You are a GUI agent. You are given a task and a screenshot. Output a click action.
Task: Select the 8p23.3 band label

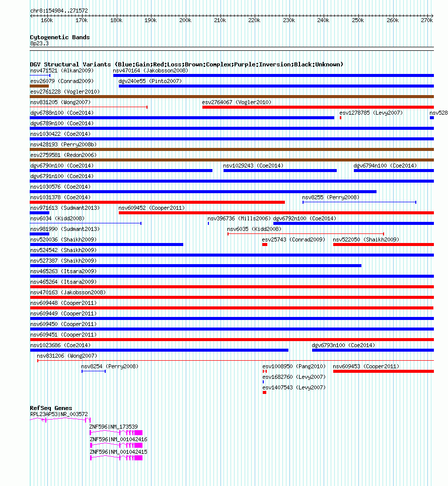(39, 43)
